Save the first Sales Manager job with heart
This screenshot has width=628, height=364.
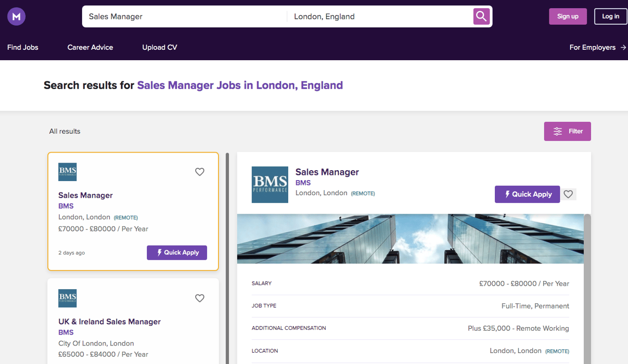200,172
